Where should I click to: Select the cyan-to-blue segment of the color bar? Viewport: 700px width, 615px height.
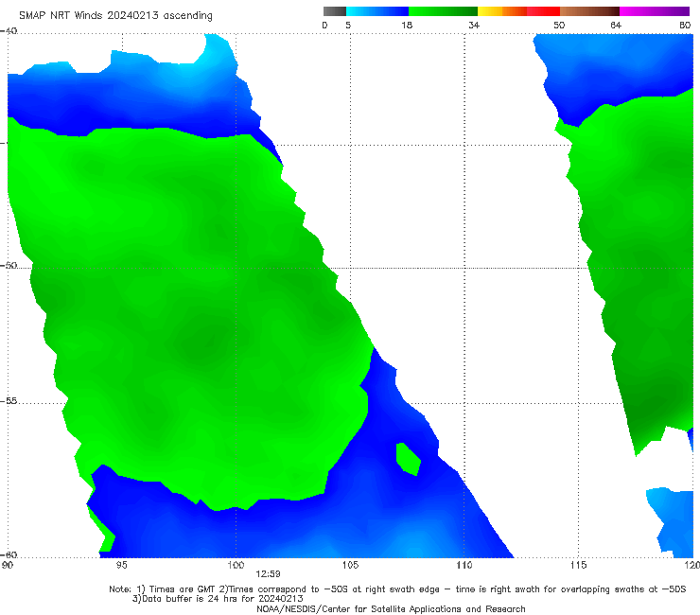[377, 11]
